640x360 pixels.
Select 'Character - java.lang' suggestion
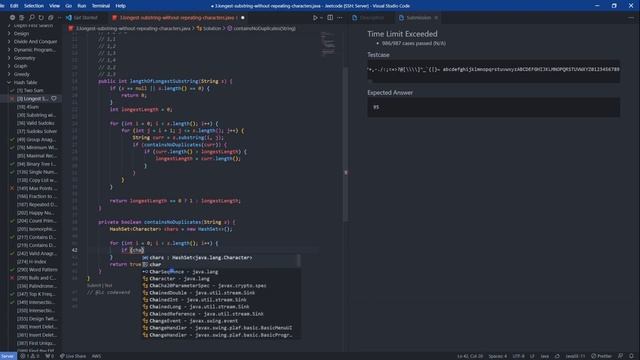click(x=220, y=279)
